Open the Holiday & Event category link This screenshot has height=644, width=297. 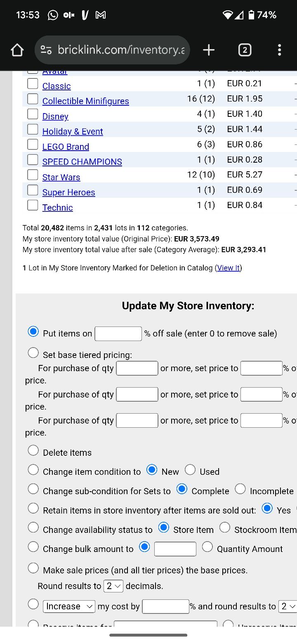(73, 131)
